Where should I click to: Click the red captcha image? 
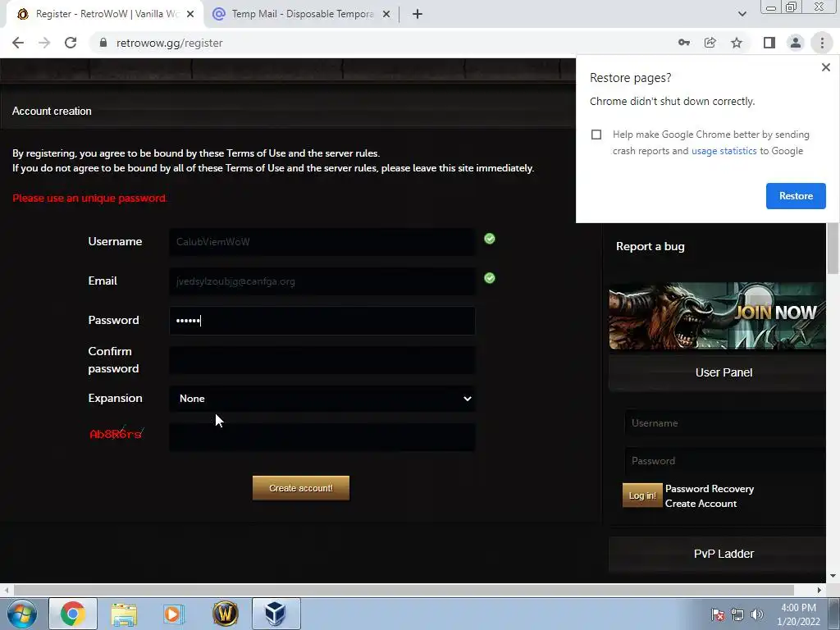click(116, 433)
